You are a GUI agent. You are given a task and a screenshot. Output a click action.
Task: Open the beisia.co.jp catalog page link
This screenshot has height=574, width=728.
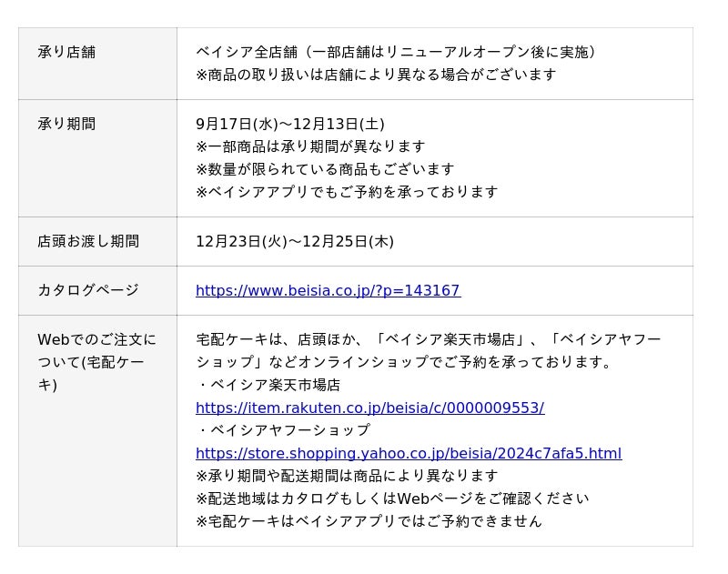[x=328, y=291]
